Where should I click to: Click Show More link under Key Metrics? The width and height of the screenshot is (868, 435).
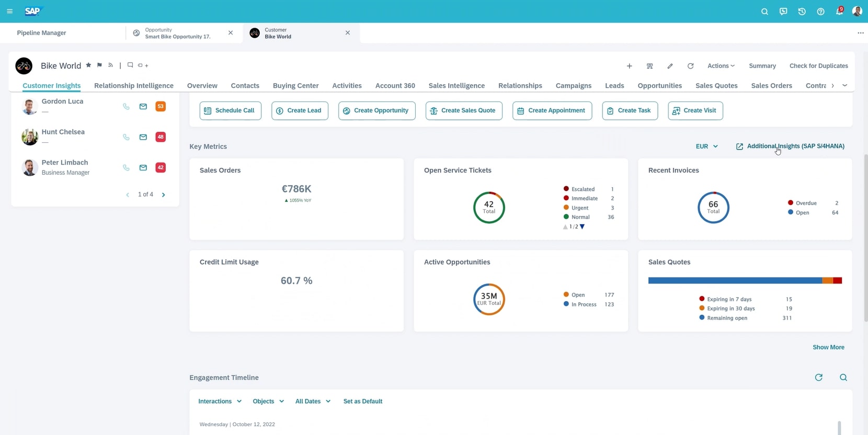click(828, 348)
